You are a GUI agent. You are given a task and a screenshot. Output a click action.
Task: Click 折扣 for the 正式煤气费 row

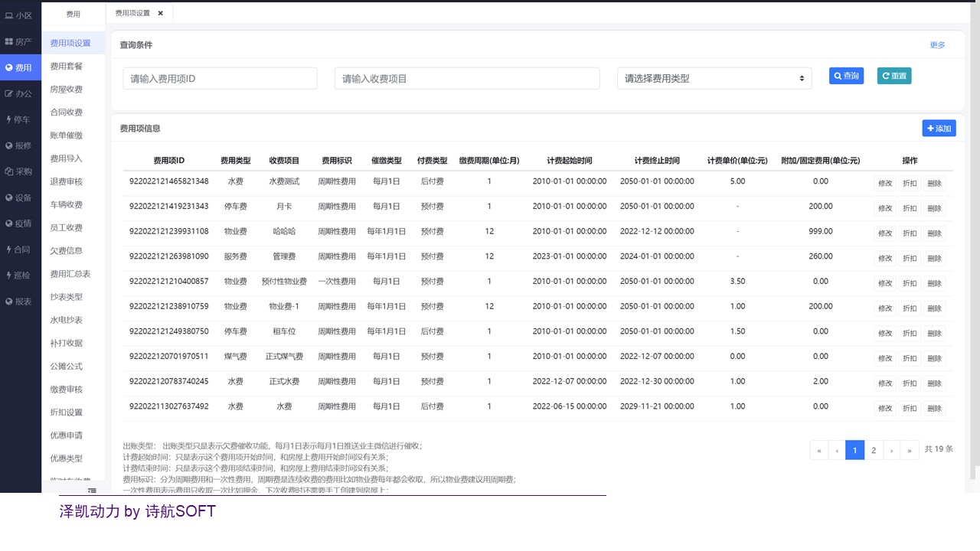coord(910,358)
